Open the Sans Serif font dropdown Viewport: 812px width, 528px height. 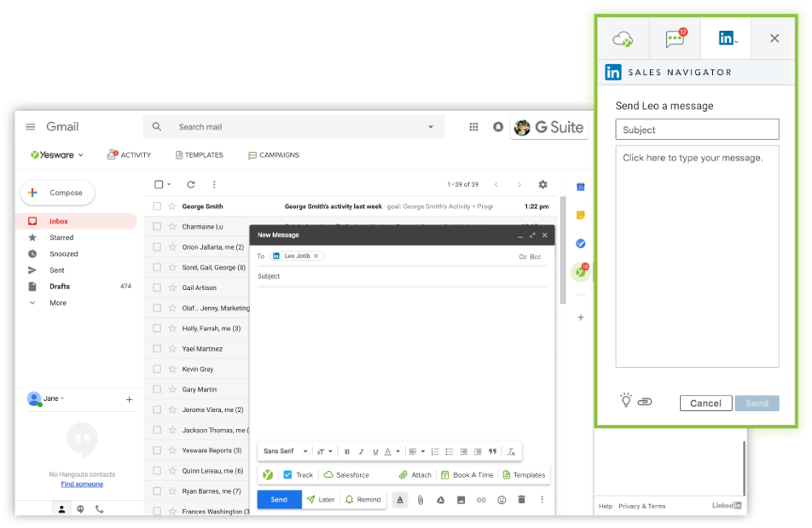[284, 450]
